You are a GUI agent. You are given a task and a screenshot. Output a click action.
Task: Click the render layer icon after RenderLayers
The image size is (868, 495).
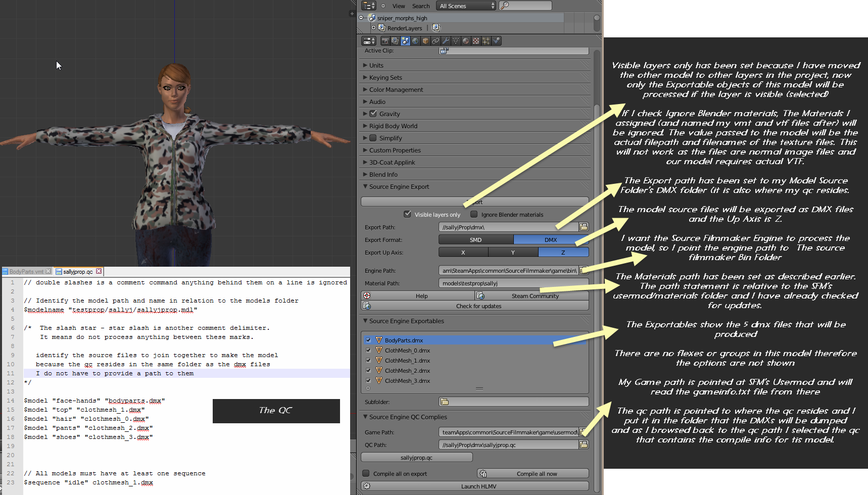point(436,28)
